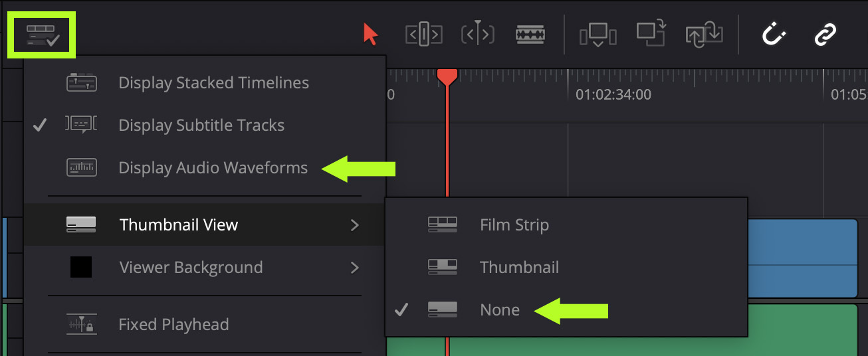This screenshot has height=356, width=868.
Task: Expand the Thumbnail View submenu
Action: click(x=178, y=225)
